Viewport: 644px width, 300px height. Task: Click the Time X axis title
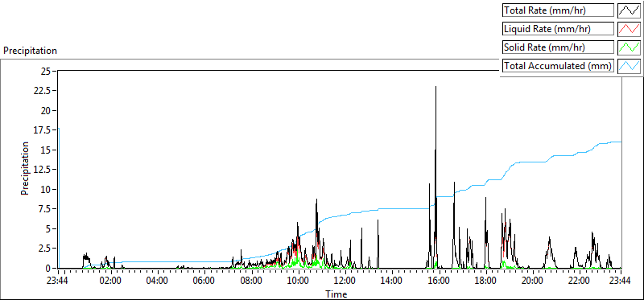336,294
